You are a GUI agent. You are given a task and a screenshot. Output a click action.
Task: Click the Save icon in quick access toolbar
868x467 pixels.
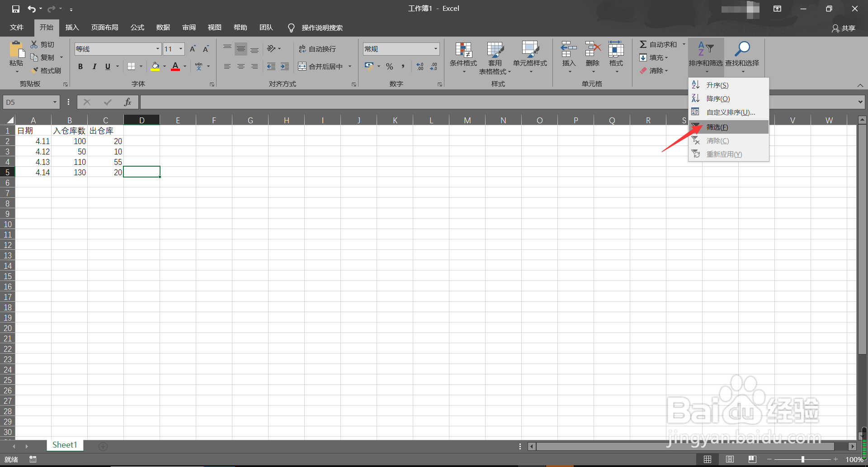(x=15, y=9)
